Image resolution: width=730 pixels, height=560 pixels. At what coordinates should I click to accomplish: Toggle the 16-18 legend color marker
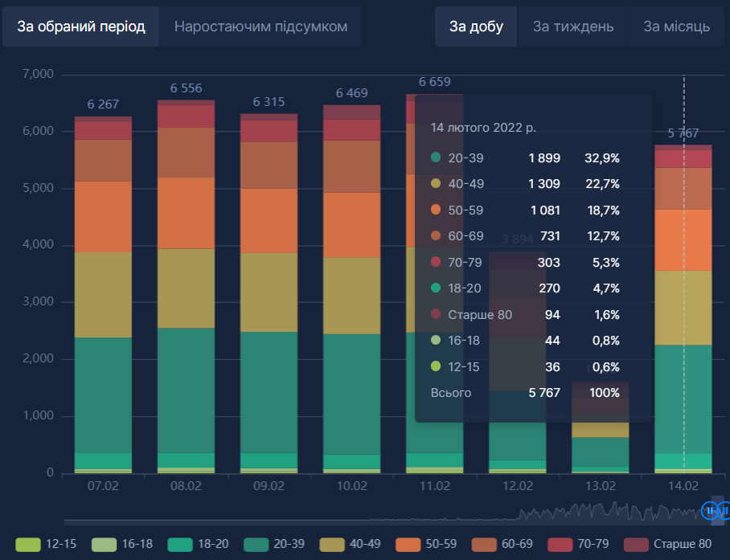click(104, 544)
